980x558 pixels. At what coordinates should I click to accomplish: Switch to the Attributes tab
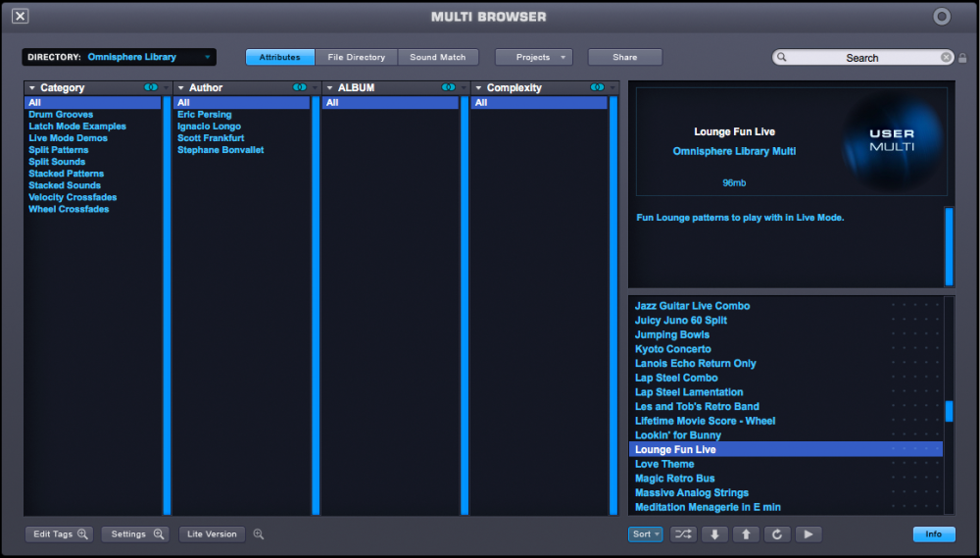pos(280,57)
